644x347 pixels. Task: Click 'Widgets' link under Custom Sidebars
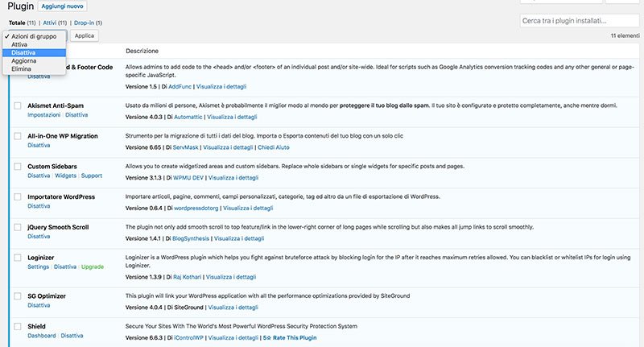65,176
